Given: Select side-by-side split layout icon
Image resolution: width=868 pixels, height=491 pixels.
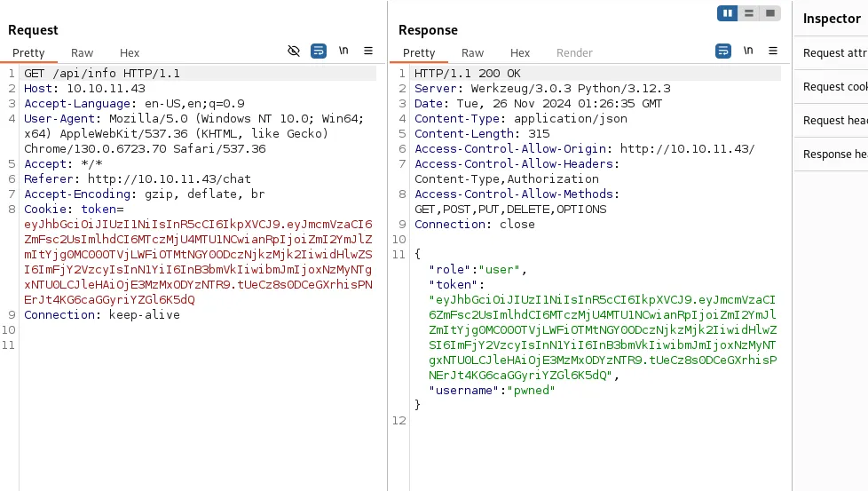Looking at the screenshot, I should click(728, 13).
